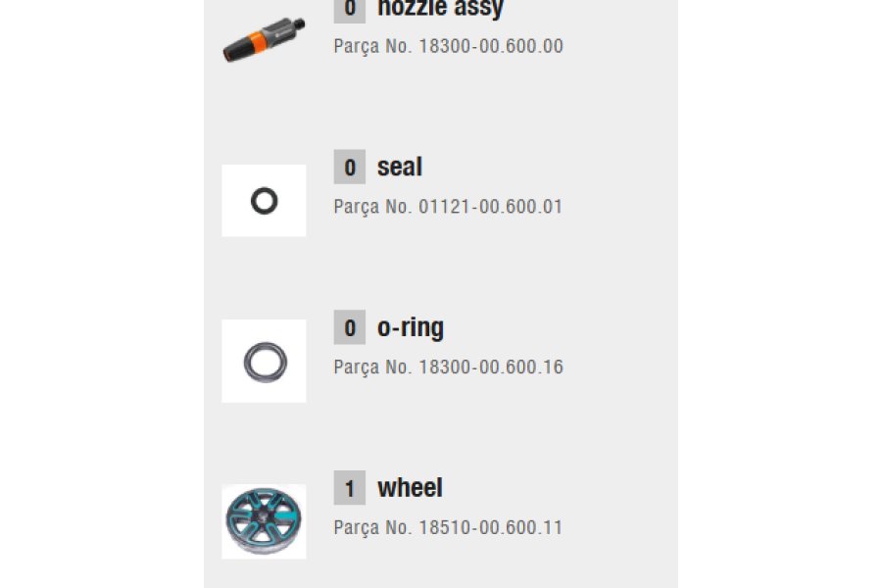
Task: Select the seal part name
Action: pos(400,168)
